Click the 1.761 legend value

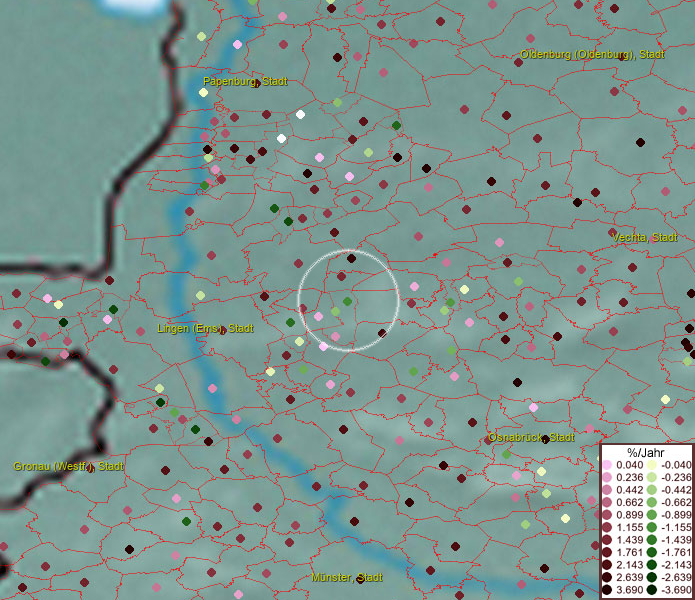point(629,553)
